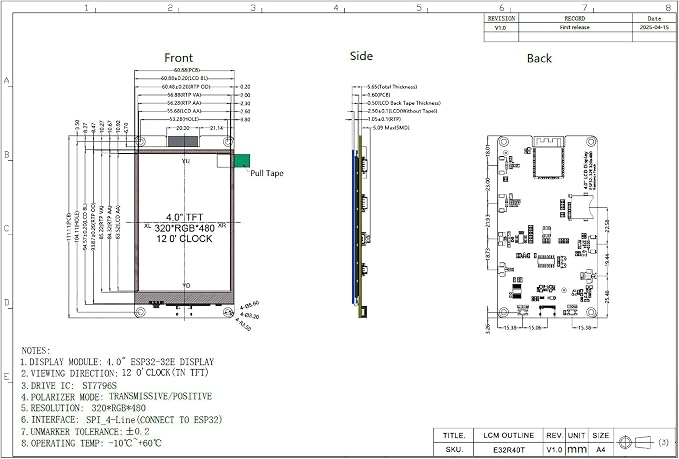Click the ESP32 module on the Back view
This screenshot has width=679, height=459.
pyautogui.click(x=549, y=157)
